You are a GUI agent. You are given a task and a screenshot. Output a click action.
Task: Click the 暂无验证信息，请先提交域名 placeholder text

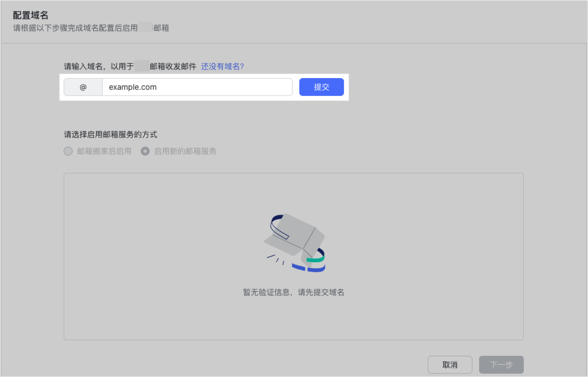coord(293,292)
